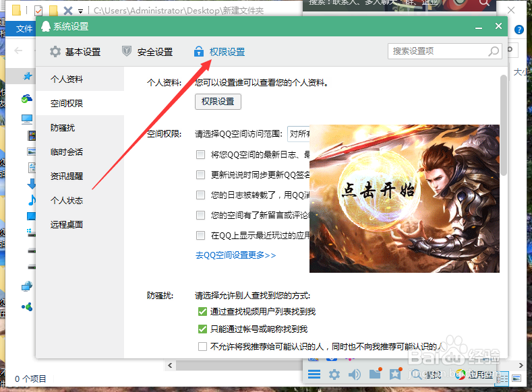Click the file folder icon in QQ bottom bar

tap(376, 374)
